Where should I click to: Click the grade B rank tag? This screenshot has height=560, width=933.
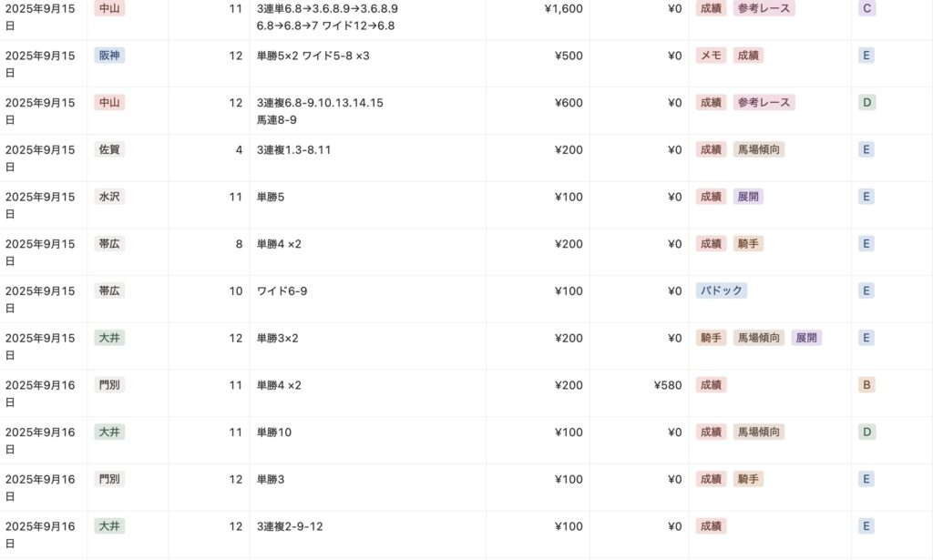coord(866,385)
